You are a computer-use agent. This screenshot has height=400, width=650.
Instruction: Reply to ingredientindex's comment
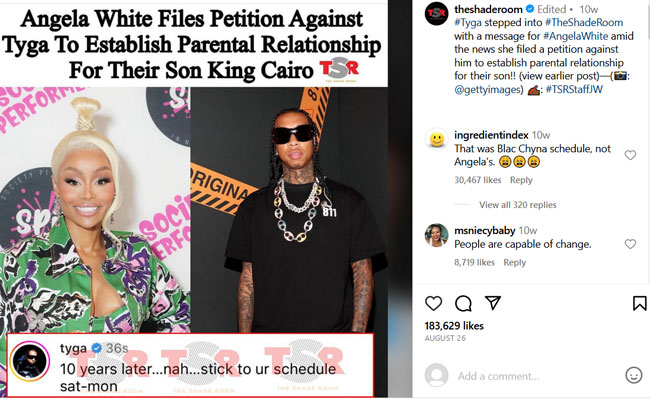(521, 180)
